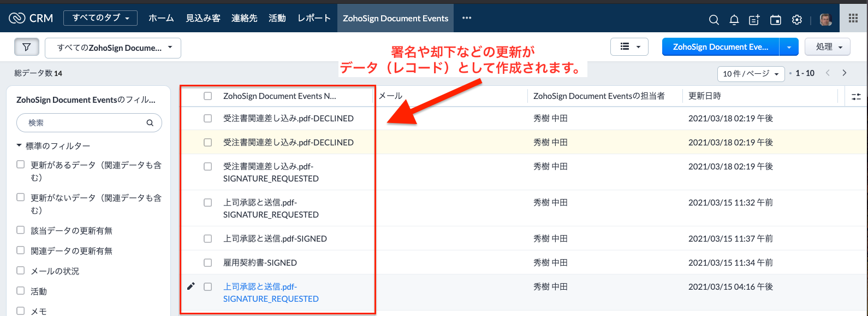Click the 2021/03/15 04:16 午後 timestamp cell
The width and height of the screenshot is (868, 316).
[x=730, y=286]
